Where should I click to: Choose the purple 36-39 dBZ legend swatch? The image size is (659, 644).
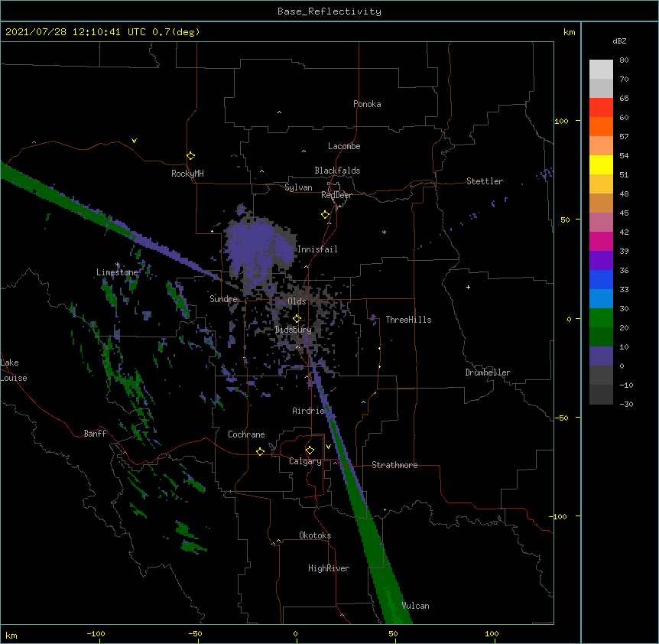(601, 260)
